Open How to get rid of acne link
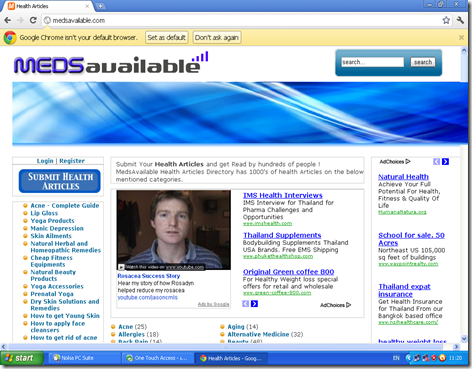This screenshot has height=369, width=472. pos(64,338)
